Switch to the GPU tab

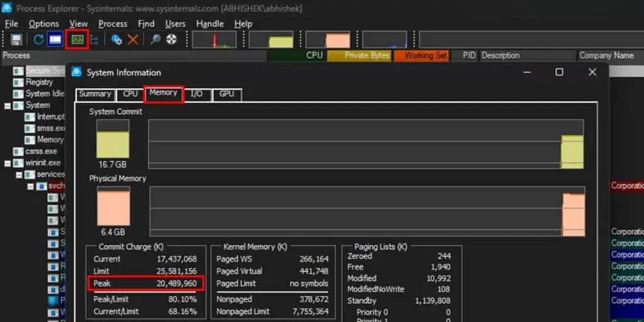coord(226,94)
